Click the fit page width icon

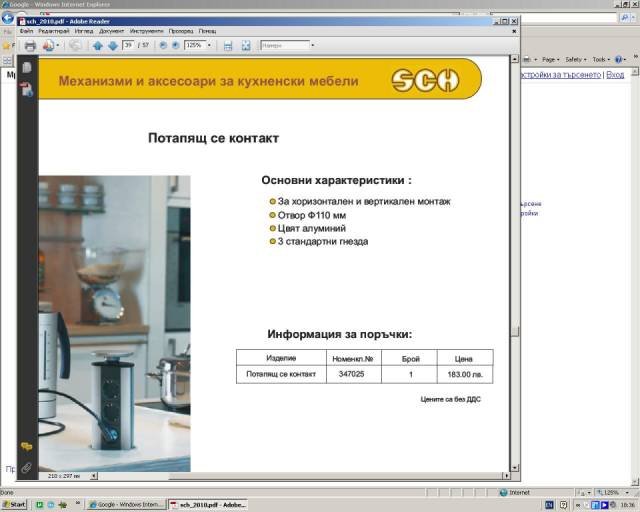coord(228,45)
